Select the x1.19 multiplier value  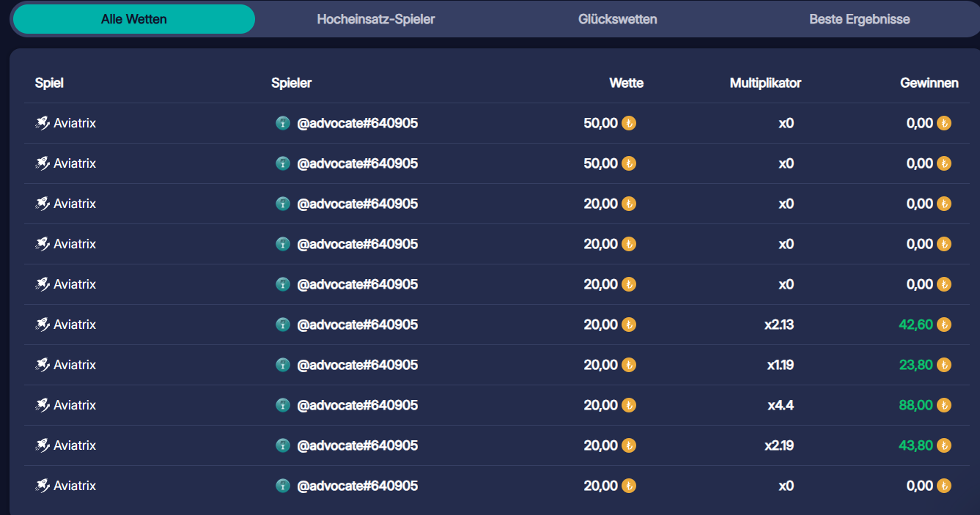(x=781, y=365)
